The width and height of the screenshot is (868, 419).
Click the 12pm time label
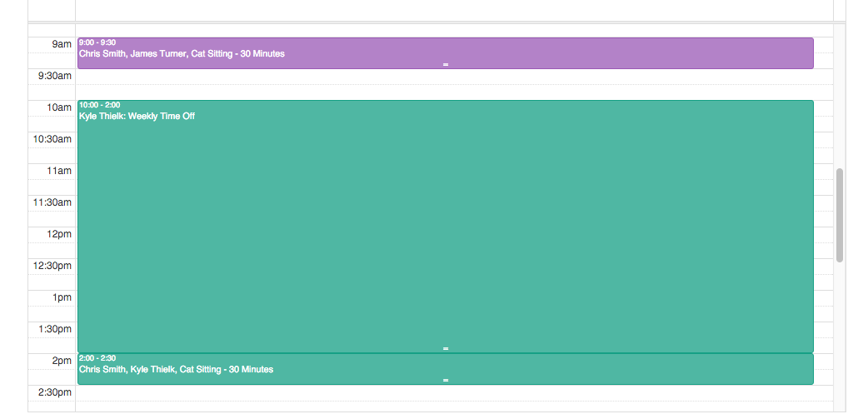pyautogui.click(x=58, y=234)
